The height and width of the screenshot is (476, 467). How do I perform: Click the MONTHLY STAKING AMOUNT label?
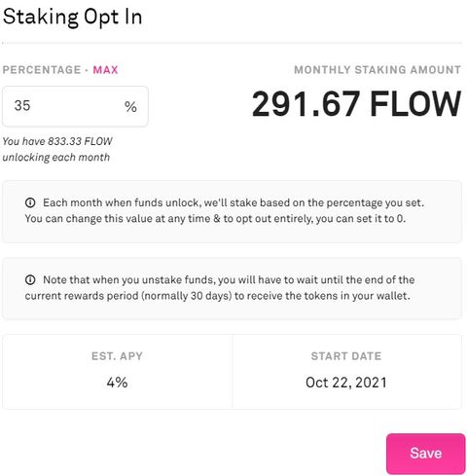(377, 70)
